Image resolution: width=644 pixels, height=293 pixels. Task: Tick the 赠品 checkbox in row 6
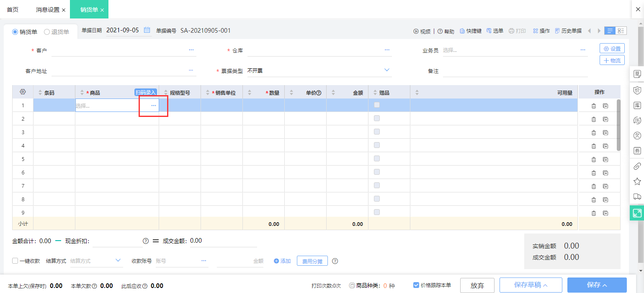point(377,172)
